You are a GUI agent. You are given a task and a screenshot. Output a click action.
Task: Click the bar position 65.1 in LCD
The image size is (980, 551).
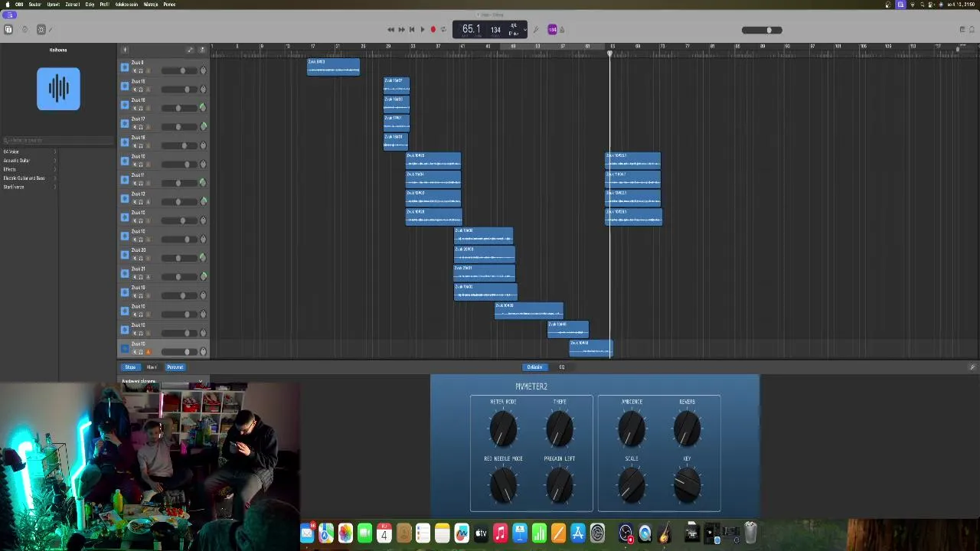pyautogui.click(x=471, y=29)
